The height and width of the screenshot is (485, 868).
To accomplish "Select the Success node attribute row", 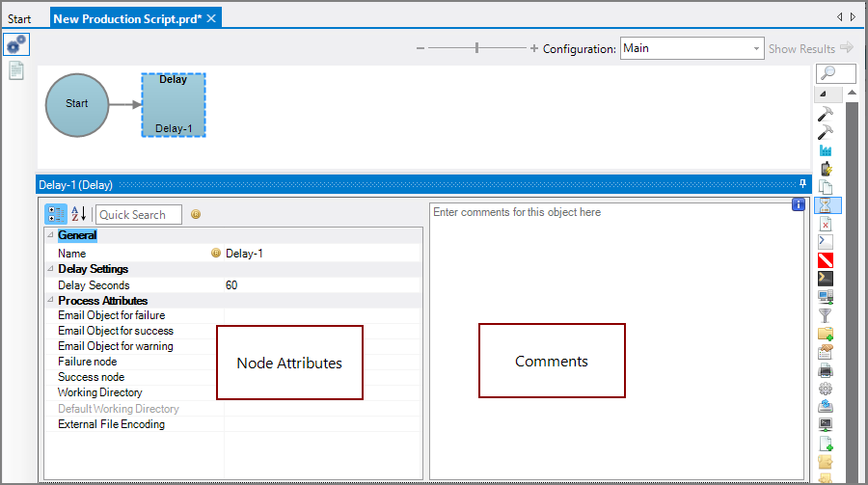I will pos(233,377).
